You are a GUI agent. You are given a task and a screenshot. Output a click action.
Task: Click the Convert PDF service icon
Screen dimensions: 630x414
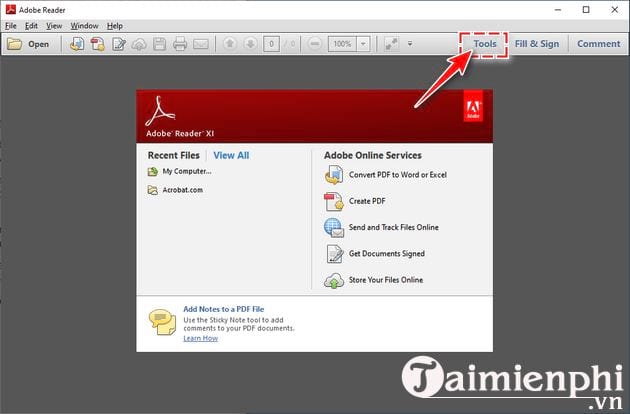point(333,175)
